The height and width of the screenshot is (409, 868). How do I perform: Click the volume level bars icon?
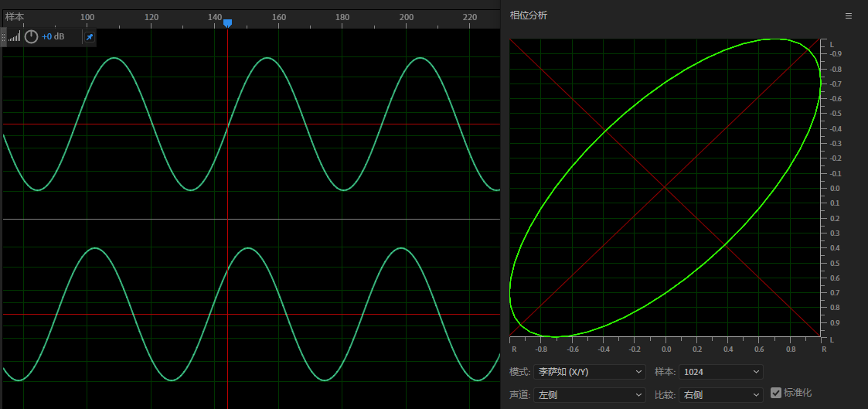[15, 36]
